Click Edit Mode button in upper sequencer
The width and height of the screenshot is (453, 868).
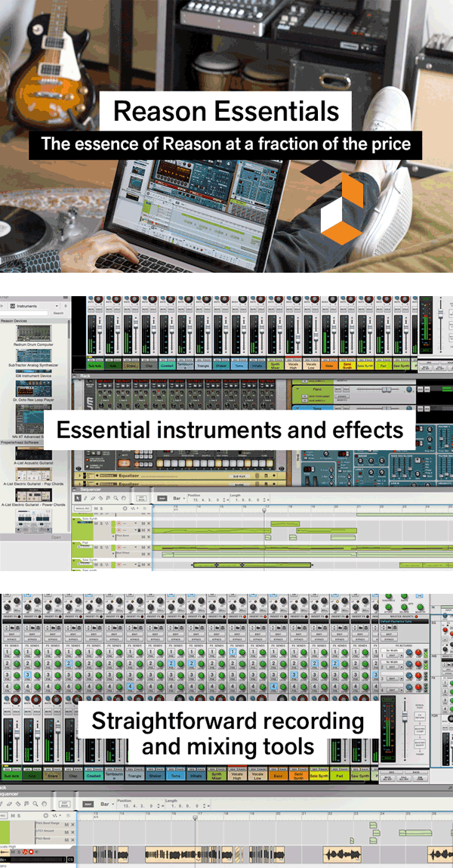point(142,499)
